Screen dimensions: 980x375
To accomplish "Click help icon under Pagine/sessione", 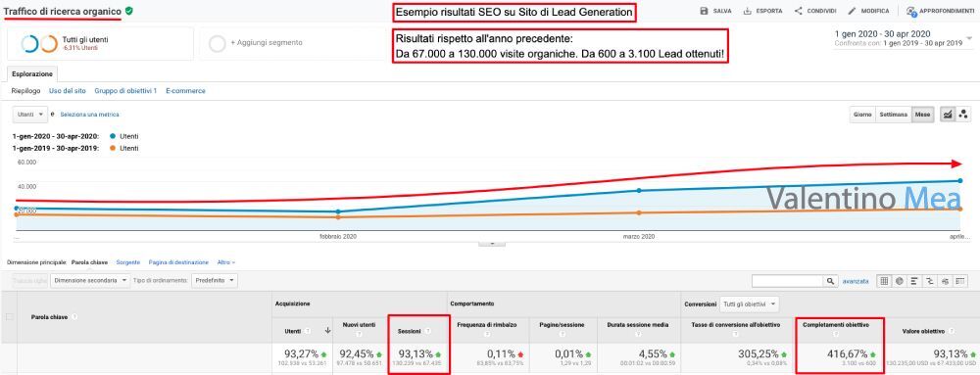I will (x=563, y=333).
